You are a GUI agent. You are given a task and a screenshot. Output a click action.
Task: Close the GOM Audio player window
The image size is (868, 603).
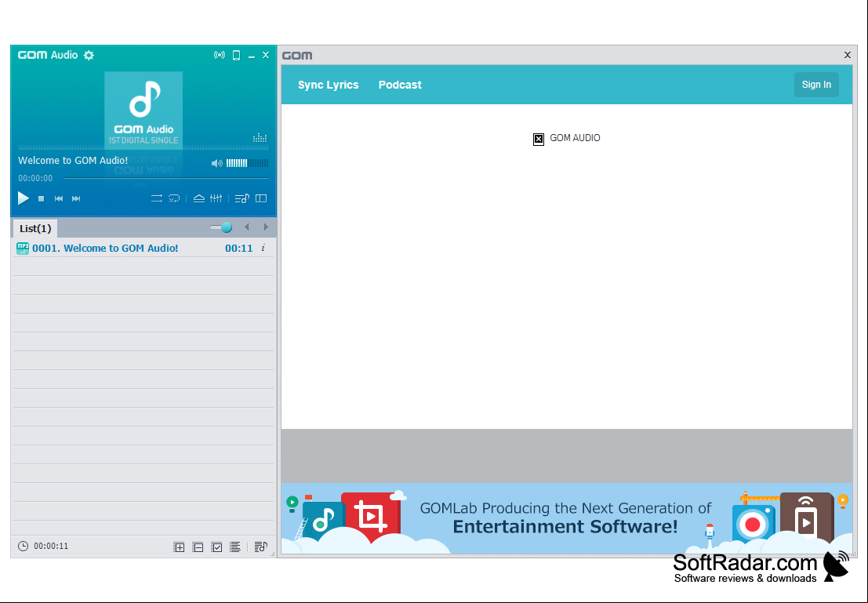pos(266,55)
